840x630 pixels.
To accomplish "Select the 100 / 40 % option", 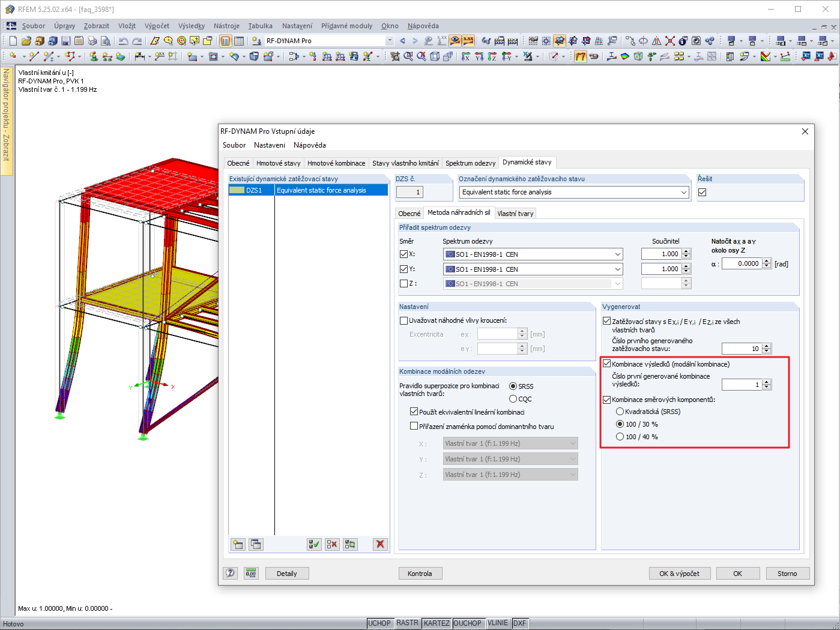I will [x=620, y=436].
